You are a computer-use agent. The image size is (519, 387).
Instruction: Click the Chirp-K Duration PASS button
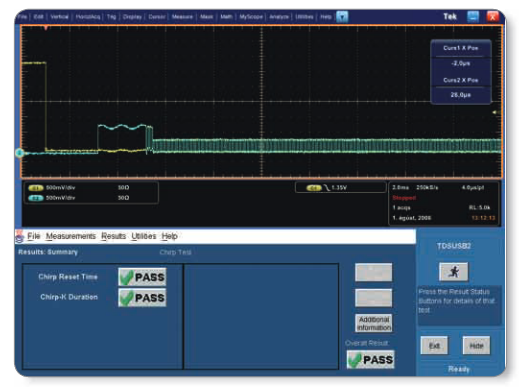142,297
